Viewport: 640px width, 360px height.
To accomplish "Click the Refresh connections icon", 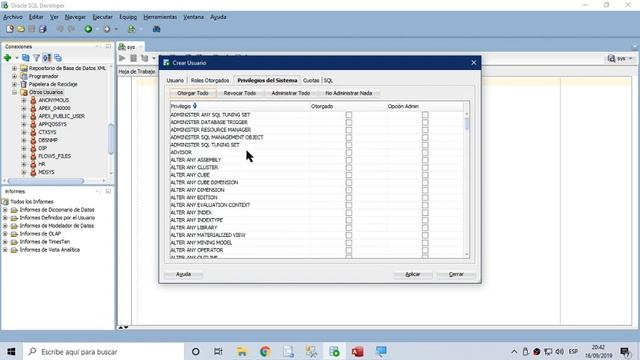I will (26, 58).
